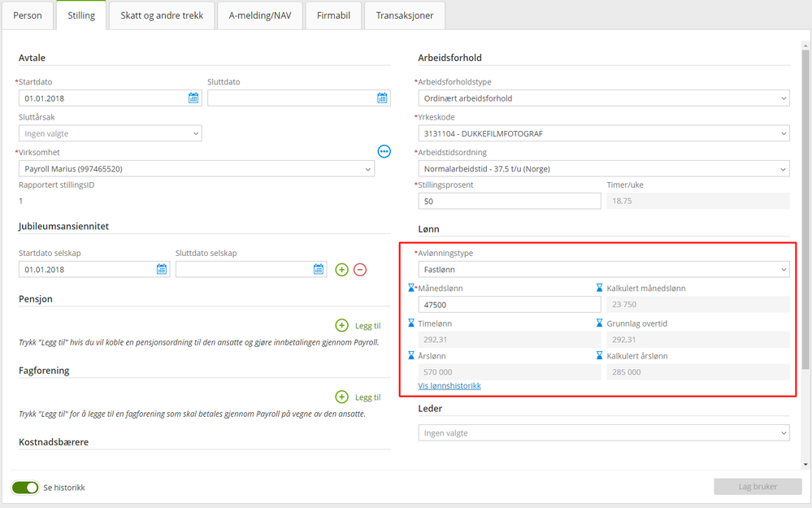
Task: Click the scrollbar down arrow
Action: coord(805,464)
